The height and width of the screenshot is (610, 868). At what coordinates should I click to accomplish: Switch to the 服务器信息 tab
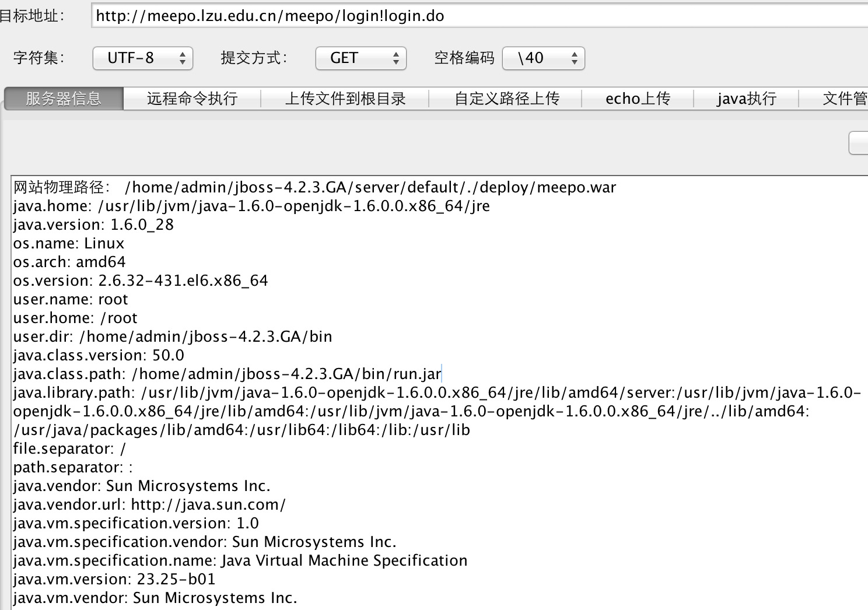pos(64,99)
